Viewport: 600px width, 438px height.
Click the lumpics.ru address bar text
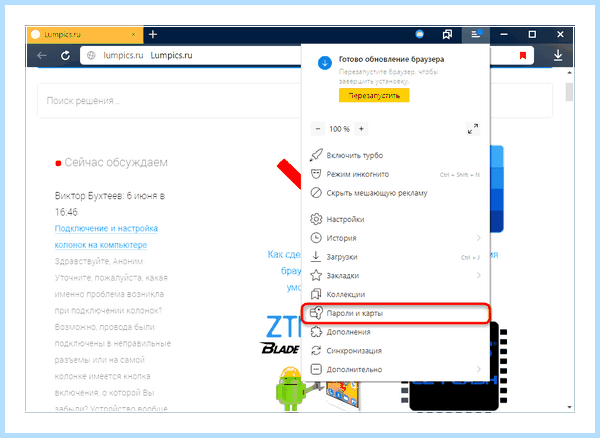coord(123,55)
